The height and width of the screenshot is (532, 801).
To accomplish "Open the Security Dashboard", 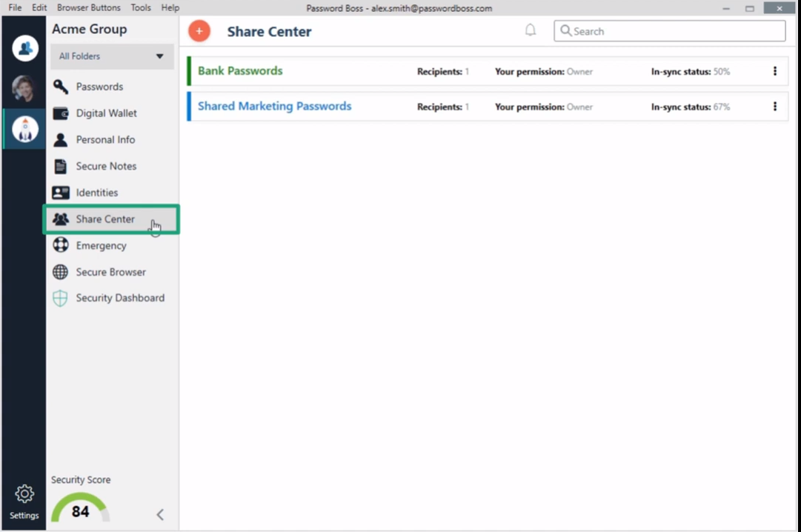I will coord(119,297).
